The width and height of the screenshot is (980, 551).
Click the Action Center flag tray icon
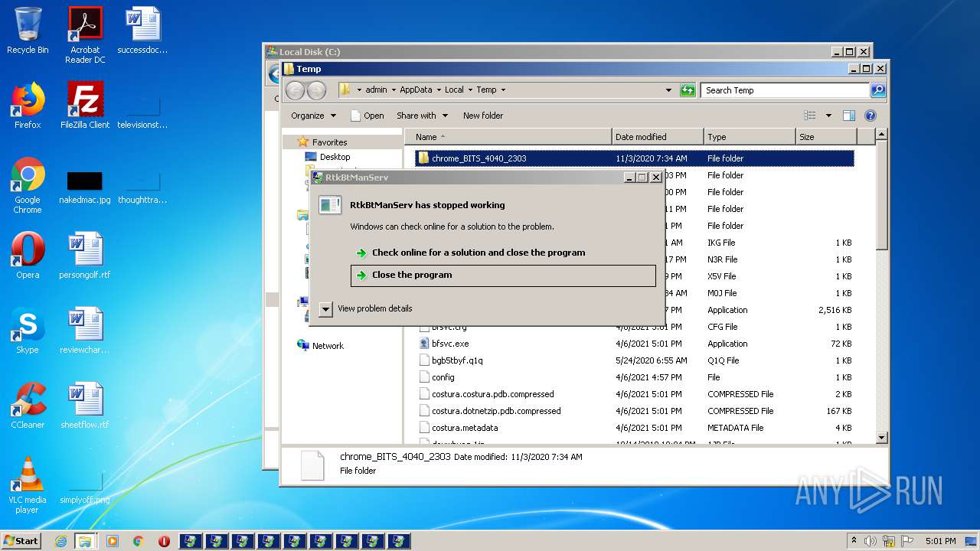(906, 541)
